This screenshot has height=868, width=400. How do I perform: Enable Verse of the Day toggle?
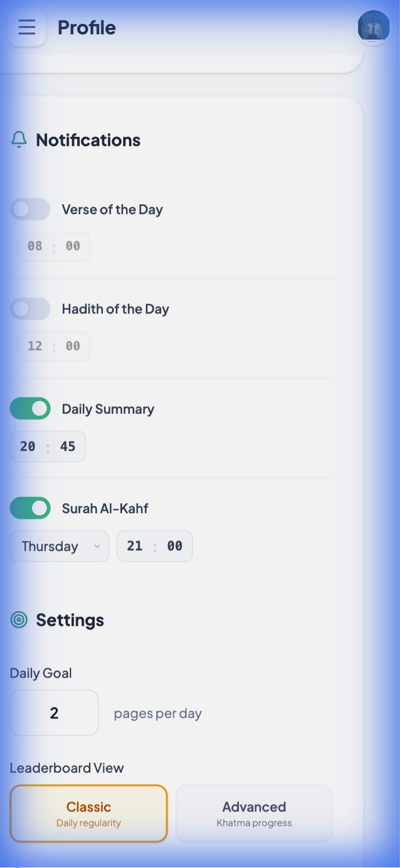tap(30, 209)
